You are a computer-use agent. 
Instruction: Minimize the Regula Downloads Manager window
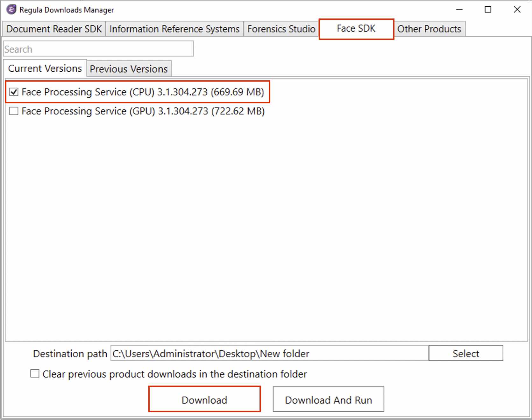[x=459, y=10]
